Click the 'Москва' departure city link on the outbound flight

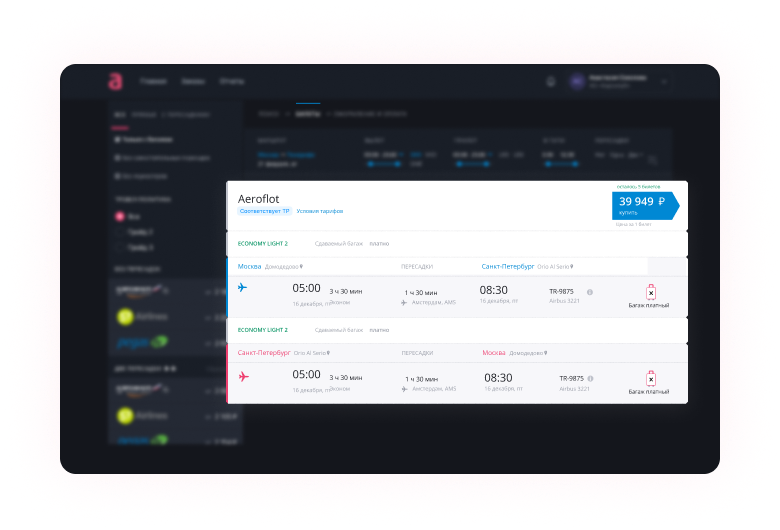click(249, 267)
